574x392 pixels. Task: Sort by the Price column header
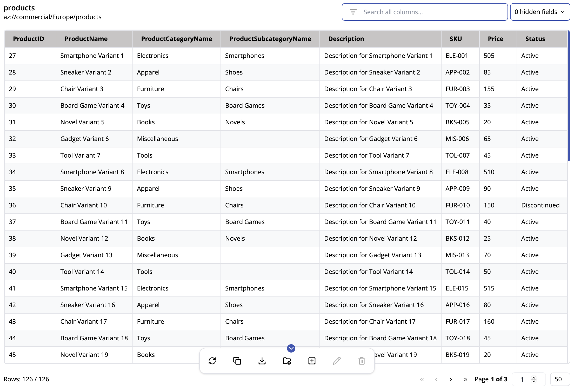495,39
